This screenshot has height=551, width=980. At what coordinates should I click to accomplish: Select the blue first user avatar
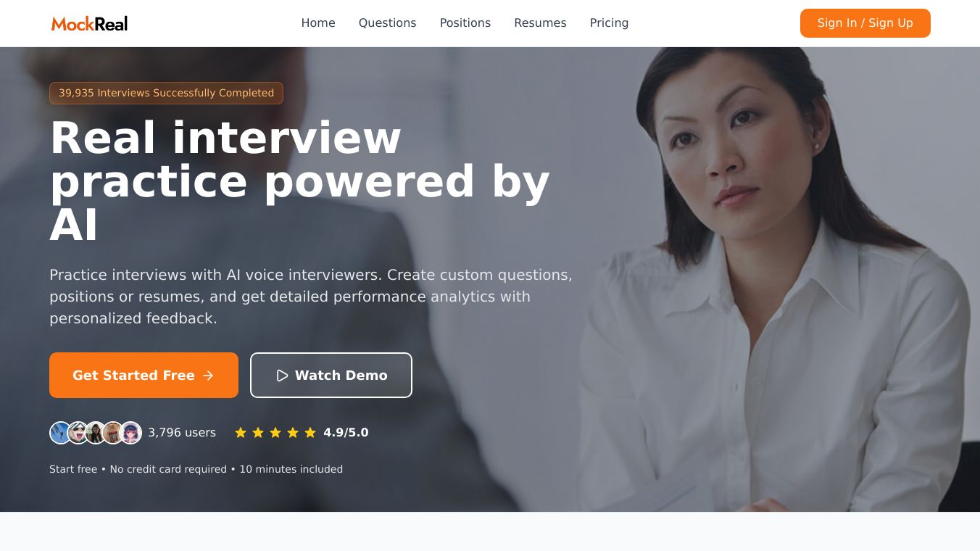pos(61,433)
